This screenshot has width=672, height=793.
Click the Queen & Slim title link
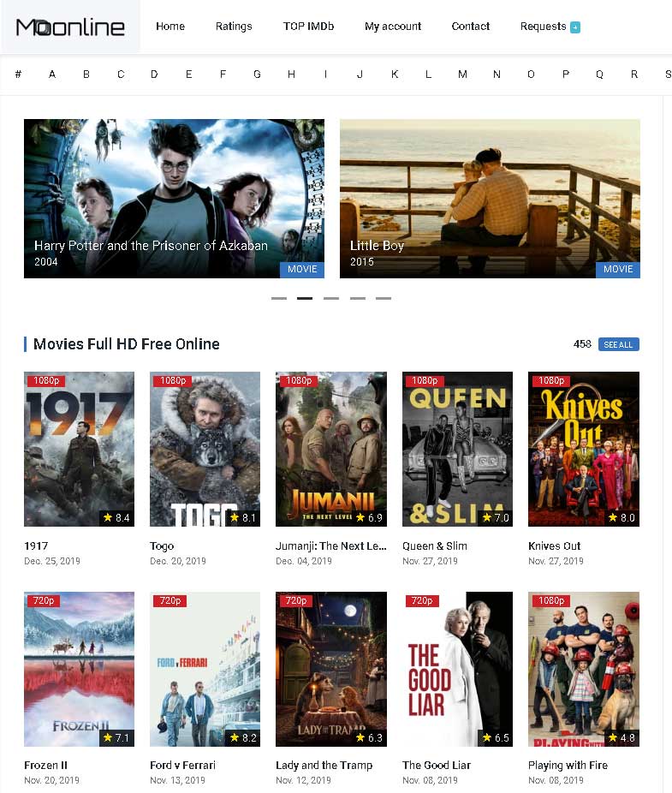click(434, 546)
